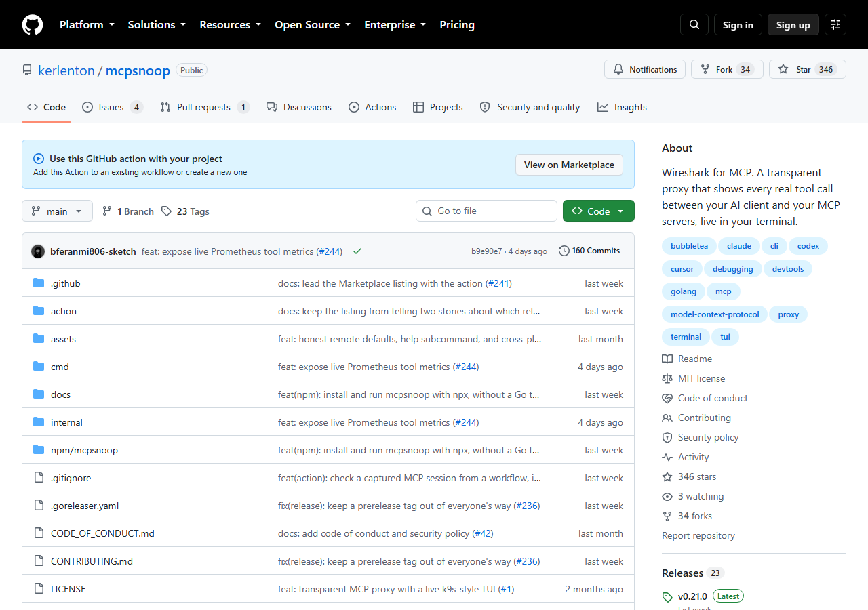Click the assets folder icon
Screen dimensions: 868x610
pos(39,339)
